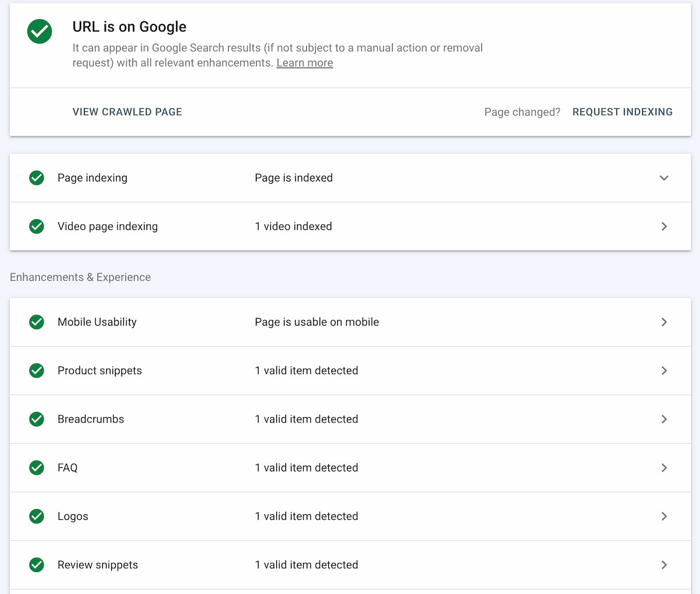Open the Learn more link

[304, 62]
